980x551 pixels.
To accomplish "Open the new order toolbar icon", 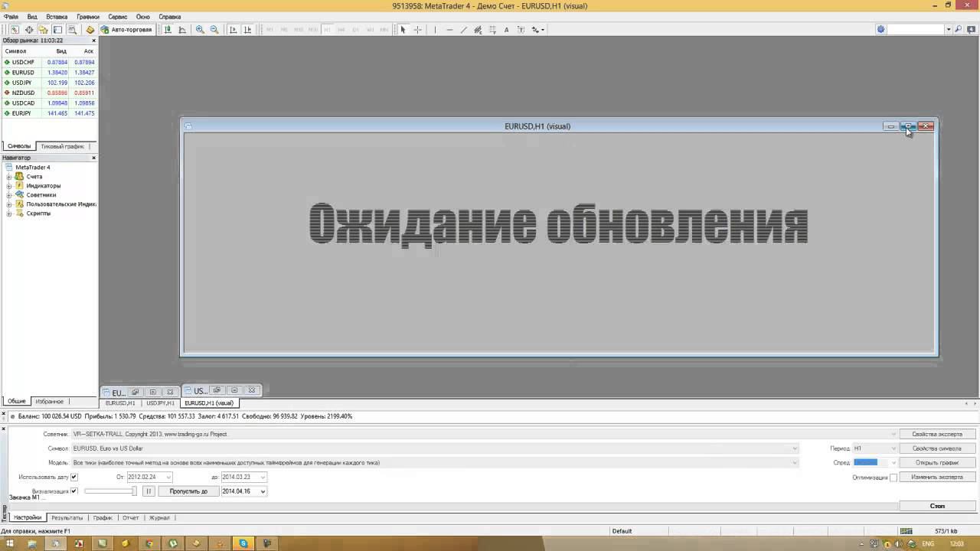I will click(90, 30).
